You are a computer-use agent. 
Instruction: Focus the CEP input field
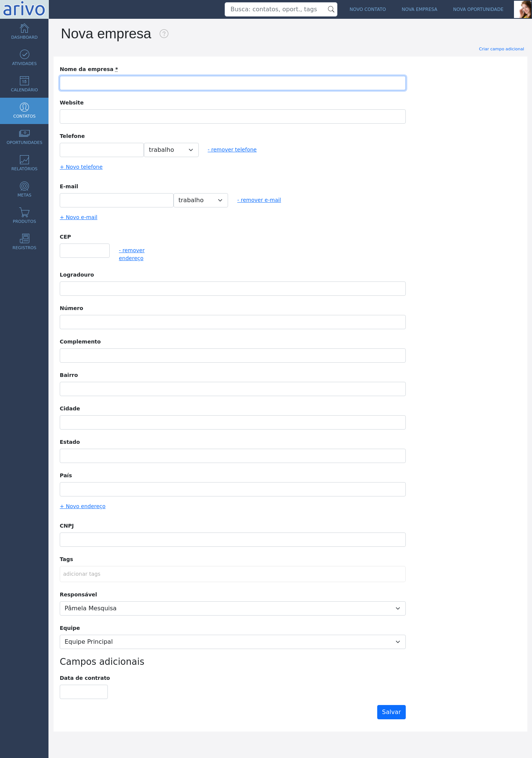tap(85, 251)
